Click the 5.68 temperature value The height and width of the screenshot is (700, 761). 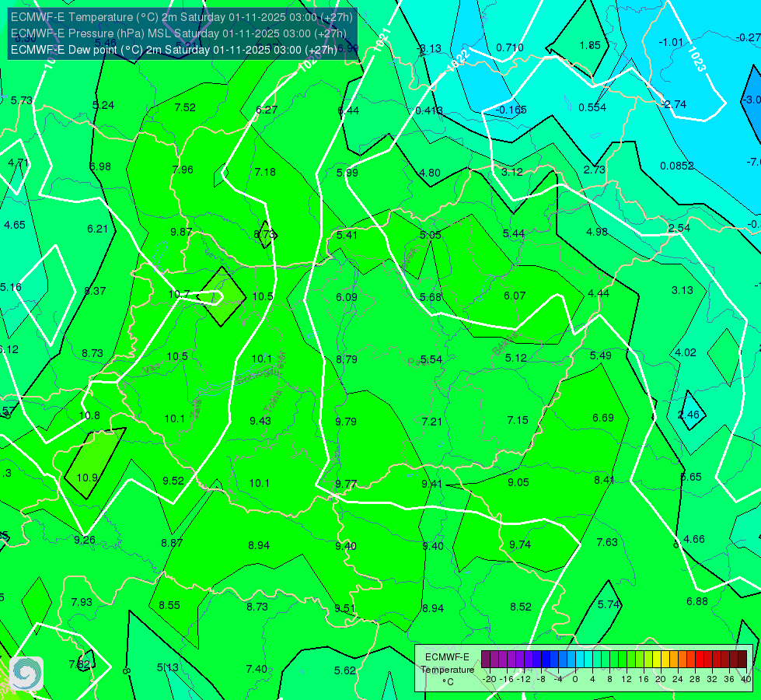pyautogui.click(x=431, y=297)
